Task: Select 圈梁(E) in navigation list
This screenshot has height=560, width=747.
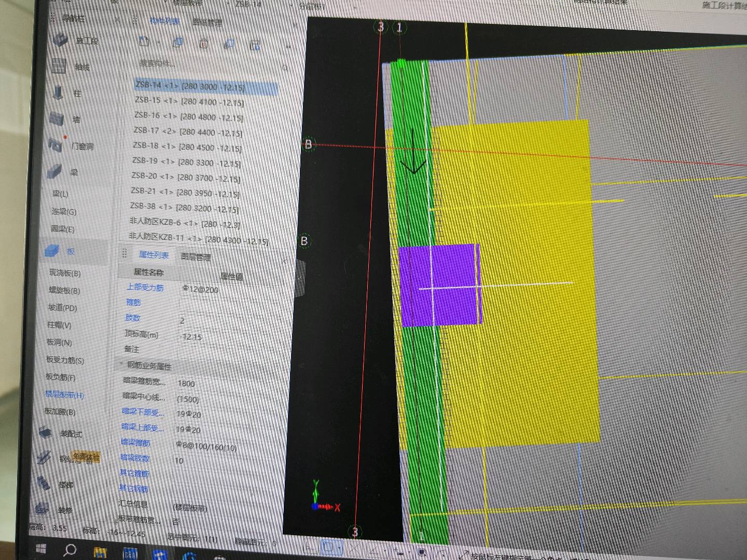Action: [x=62, y=229]
